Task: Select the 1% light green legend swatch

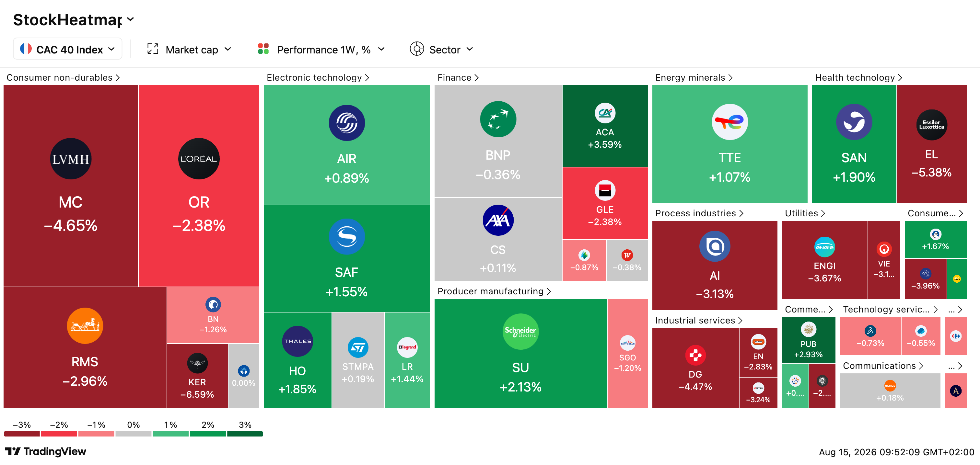Action: (171, 434)
